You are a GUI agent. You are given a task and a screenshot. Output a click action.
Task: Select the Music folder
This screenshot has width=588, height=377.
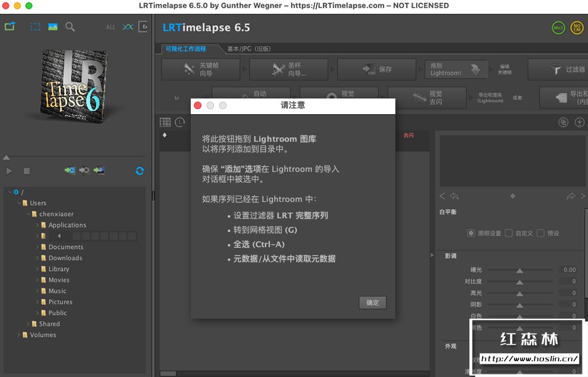tap(57, 291)
